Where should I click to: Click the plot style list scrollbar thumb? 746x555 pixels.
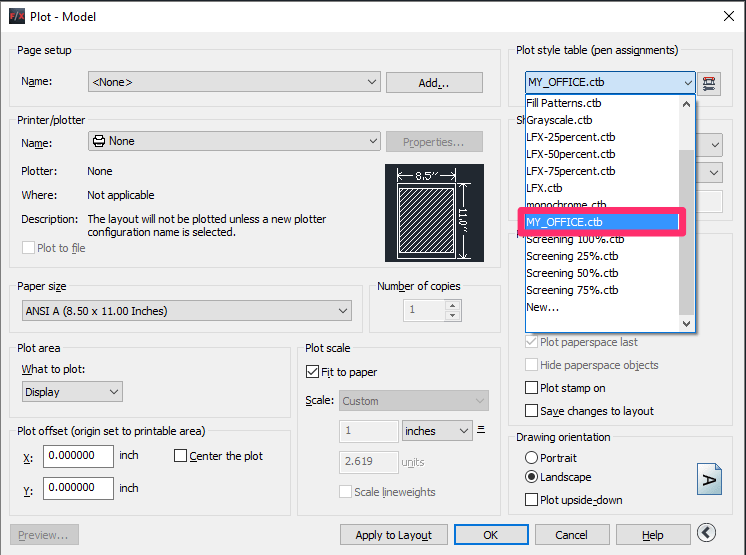(686, 232)
